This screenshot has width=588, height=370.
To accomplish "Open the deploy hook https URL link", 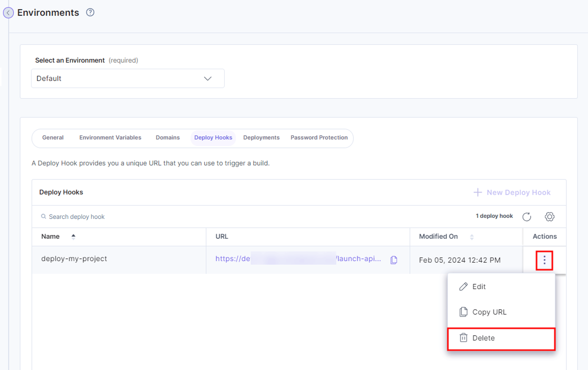I will (298, 258).
